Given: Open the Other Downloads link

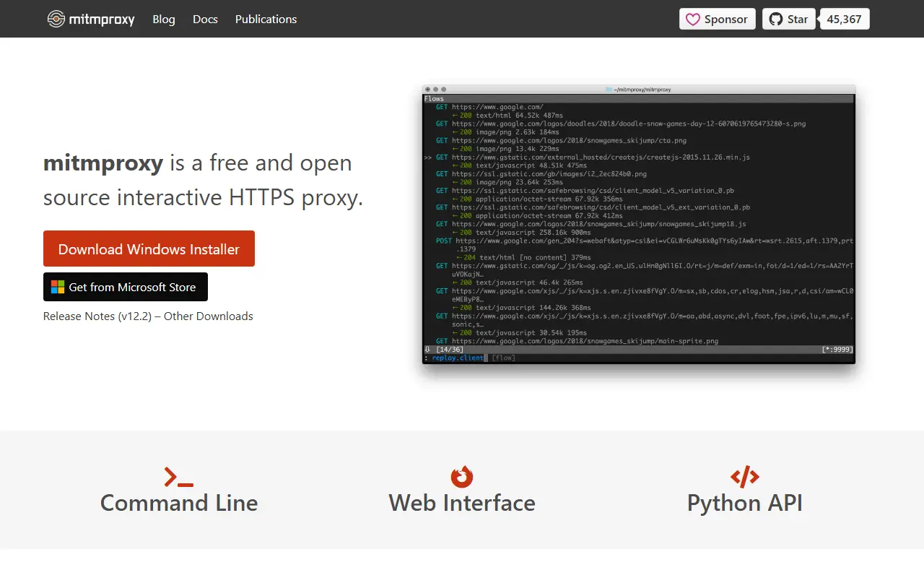Looking at the screenshot, I should [x=209, y=316].
